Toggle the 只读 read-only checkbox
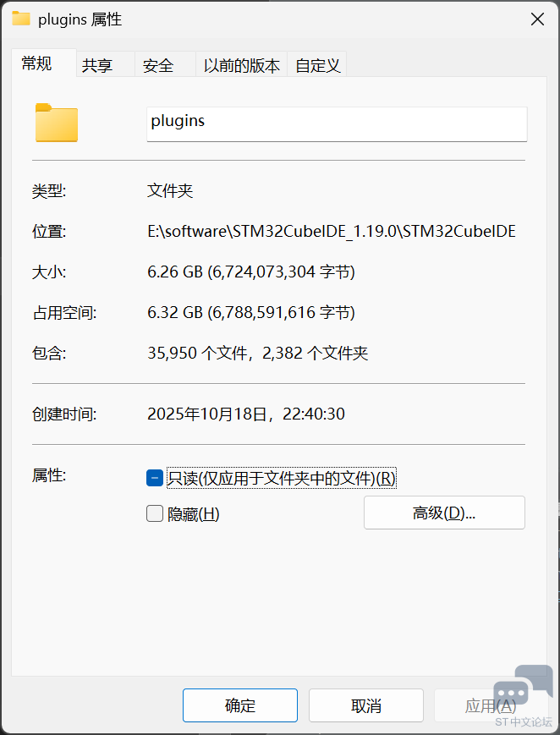Viewport: 560px width, 735px height. (x=155, y=478)
